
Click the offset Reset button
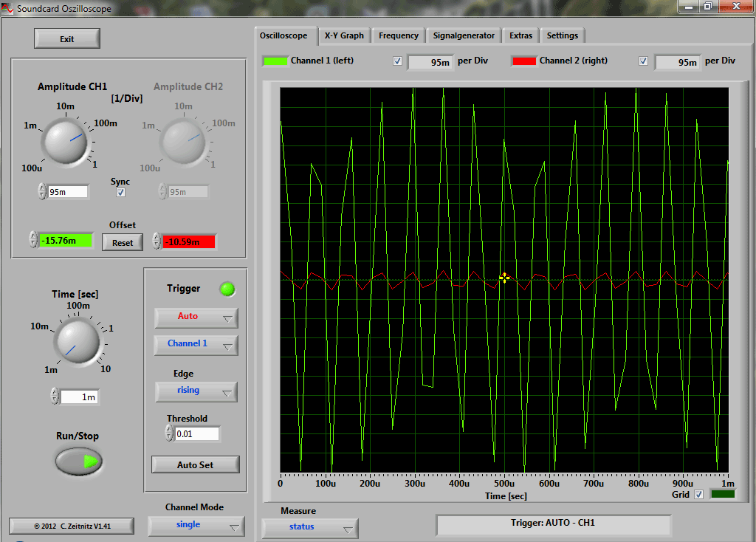[x=123, y=242]
